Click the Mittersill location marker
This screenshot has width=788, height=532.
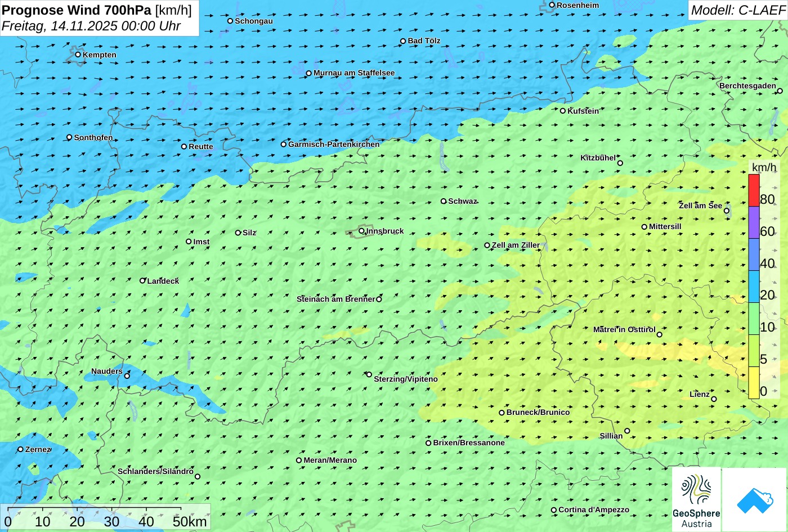644,227
